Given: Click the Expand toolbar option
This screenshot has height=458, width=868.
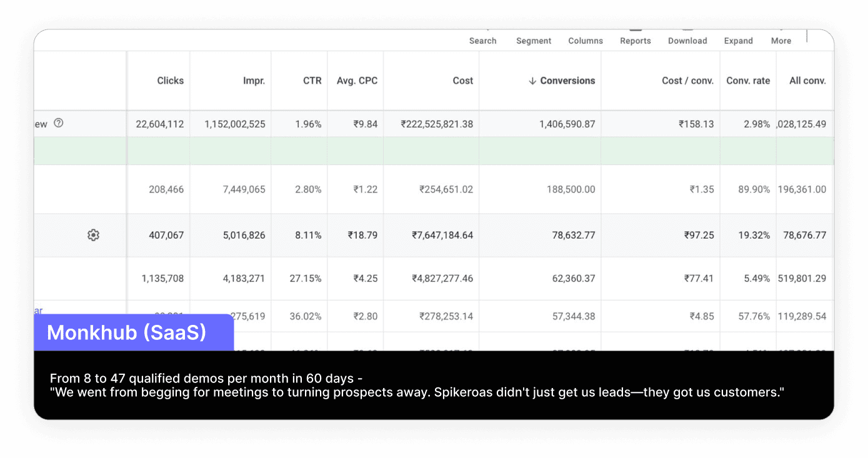Looking at the screenshot, I should 739,41.
